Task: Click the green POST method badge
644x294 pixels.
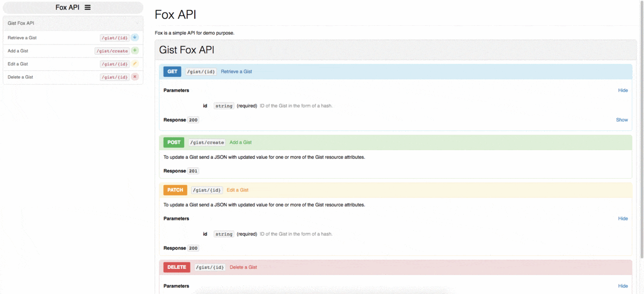Action: coord(174,142)
